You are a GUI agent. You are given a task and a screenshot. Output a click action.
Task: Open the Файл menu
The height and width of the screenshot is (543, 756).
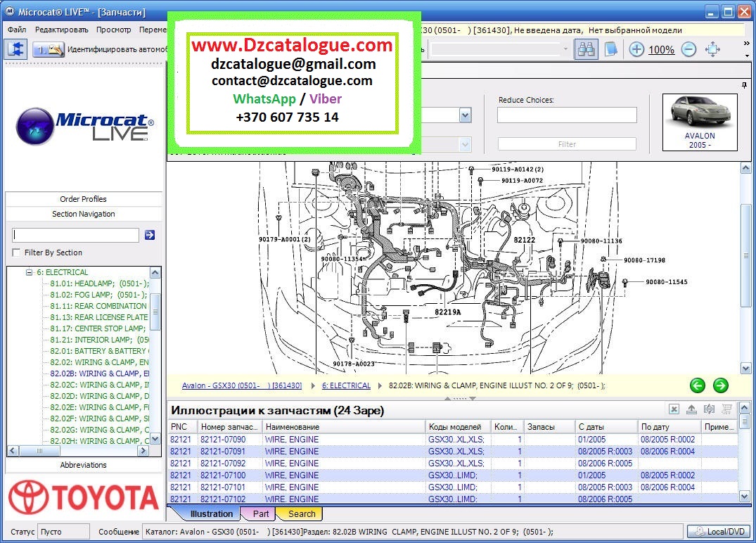click(x=17, y=30)
